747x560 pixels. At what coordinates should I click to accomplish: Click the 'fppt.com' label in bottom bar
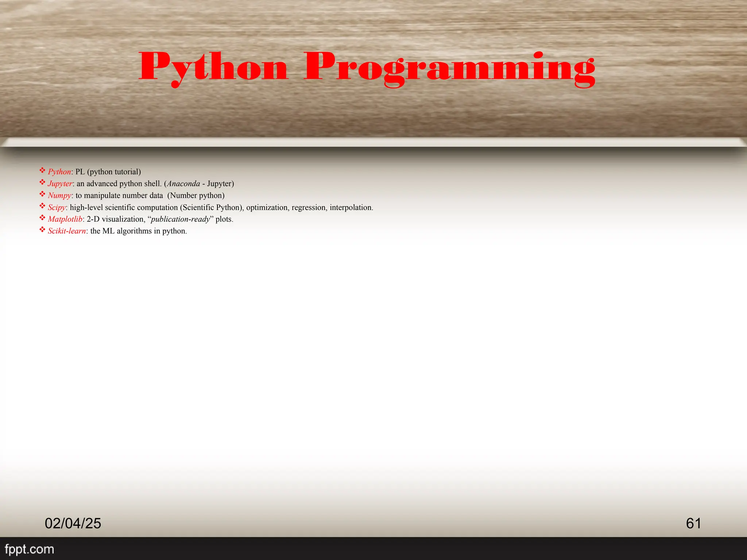click(30, 549)
